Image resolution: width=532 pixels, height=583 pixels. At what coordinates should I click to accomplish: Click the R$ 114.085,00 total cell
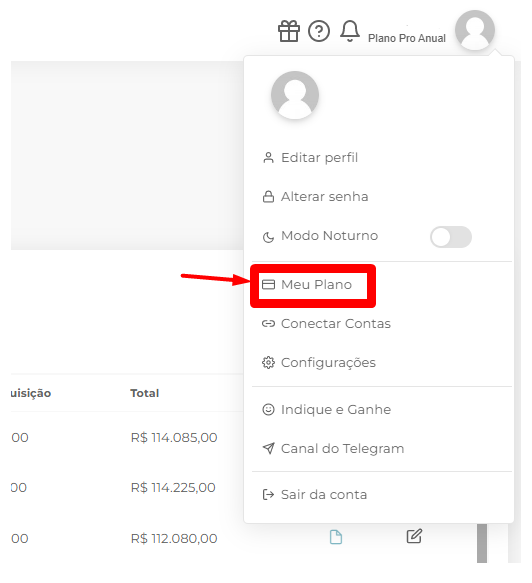pos(174,438)
